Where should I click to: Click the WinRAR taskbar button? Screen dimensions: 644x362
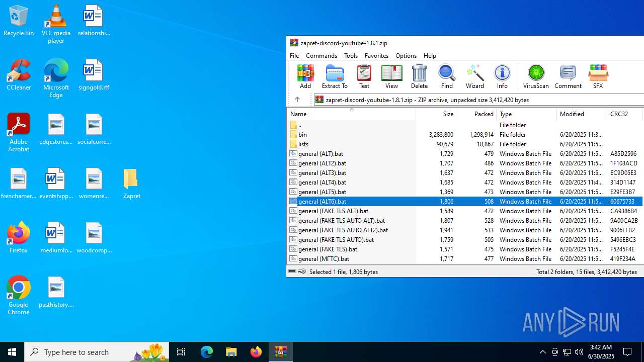point(280,352)
